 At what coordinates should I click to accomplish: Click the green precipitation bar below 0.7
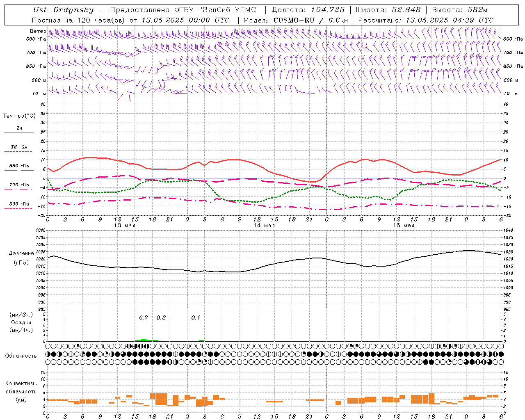click(144, 340)
